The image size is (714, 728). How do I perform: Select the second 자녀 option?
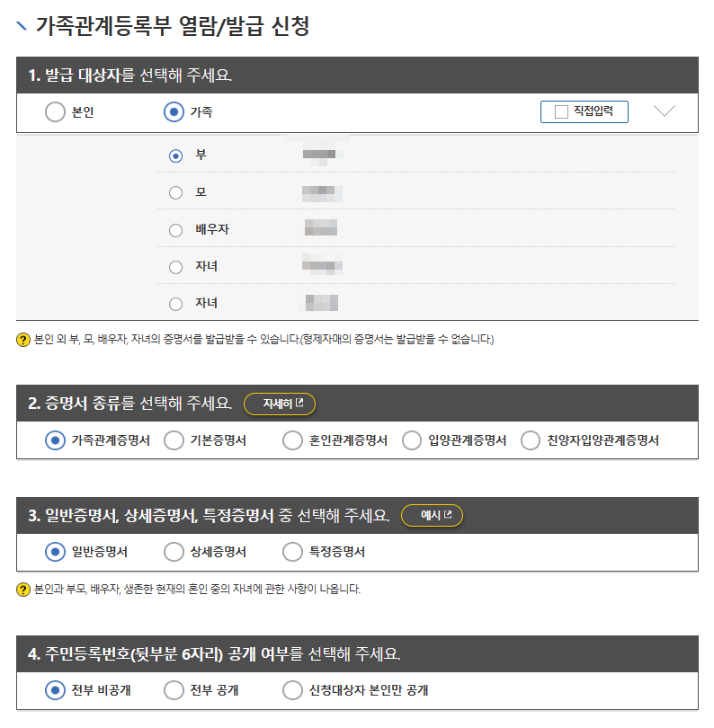(x=178, y=304)
